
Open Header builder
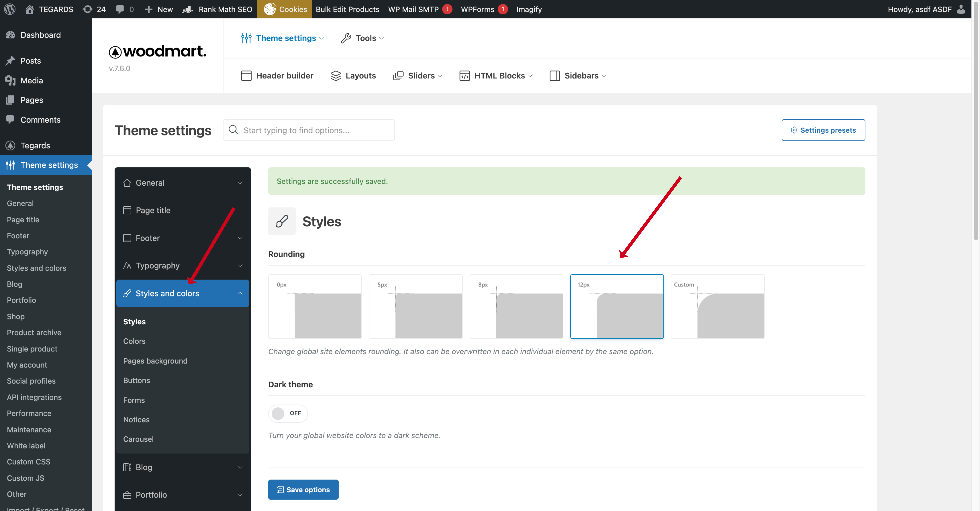coord(277,76)
